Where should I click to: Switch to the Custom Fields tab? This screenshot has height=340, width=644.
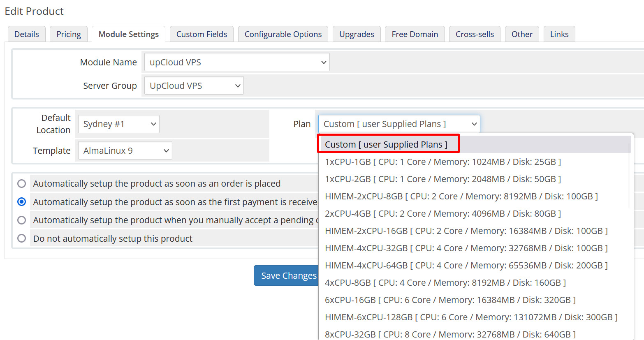202,34
